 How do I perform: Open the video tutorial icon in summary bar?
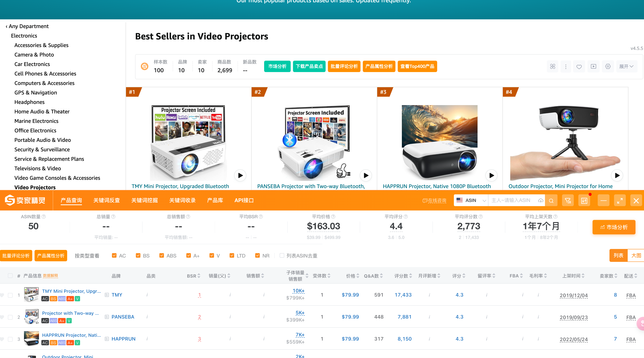pos(594,66)
